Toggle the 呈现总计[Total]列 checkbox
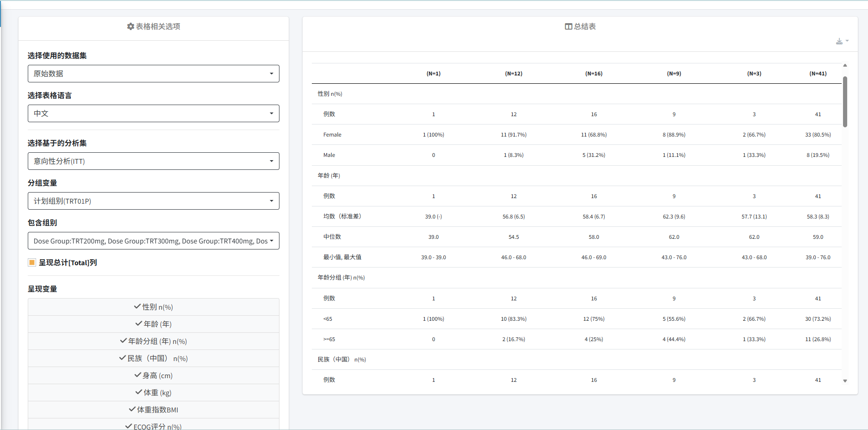868x430 pixels. pos(32,262)
